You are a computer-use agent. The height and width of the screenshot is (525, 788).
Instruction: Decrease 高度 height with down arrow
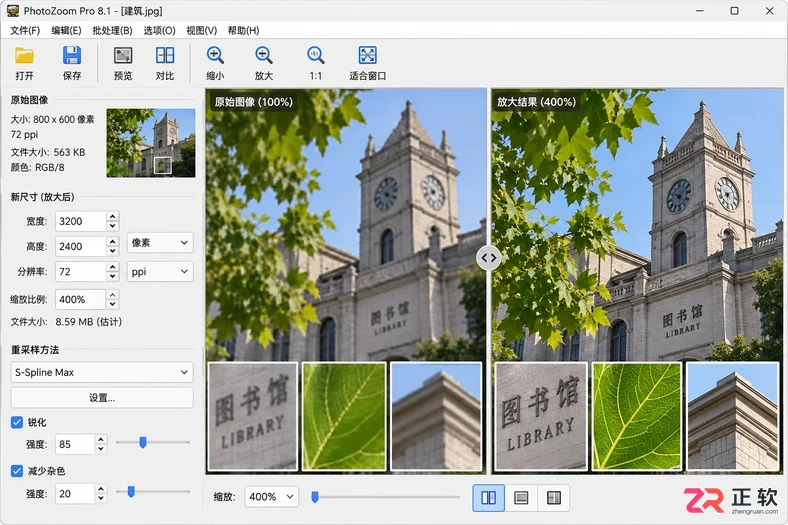113,251
